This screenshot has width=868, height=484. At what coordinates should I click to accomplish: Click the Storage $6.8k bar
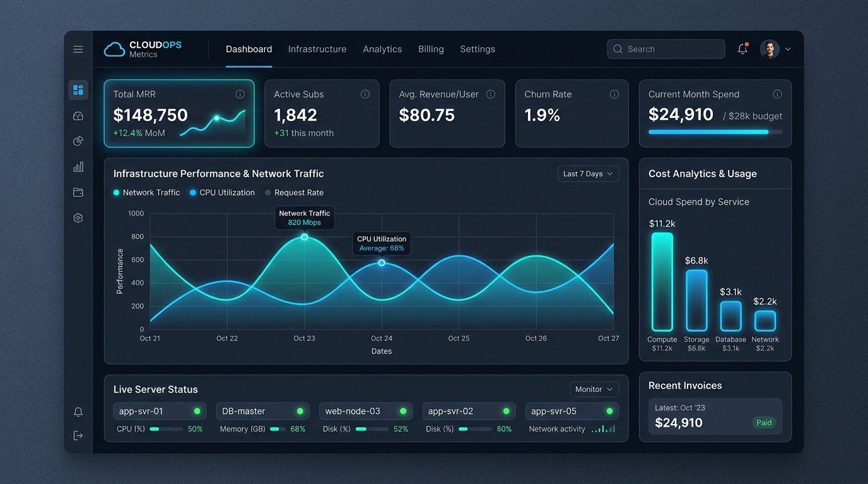(697, 301)
